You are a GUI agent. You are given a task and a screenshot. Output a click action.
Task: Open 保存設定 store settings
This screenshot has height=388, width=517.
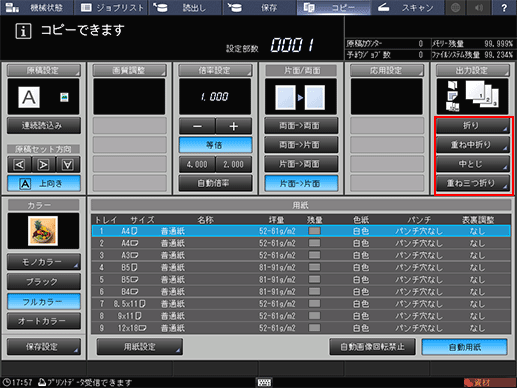[x=44, y=347]
